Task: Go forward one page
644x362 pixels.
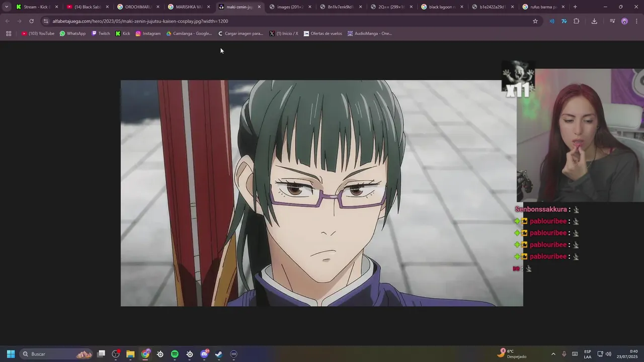Action: pyautogui.click(x=19, y=21)
